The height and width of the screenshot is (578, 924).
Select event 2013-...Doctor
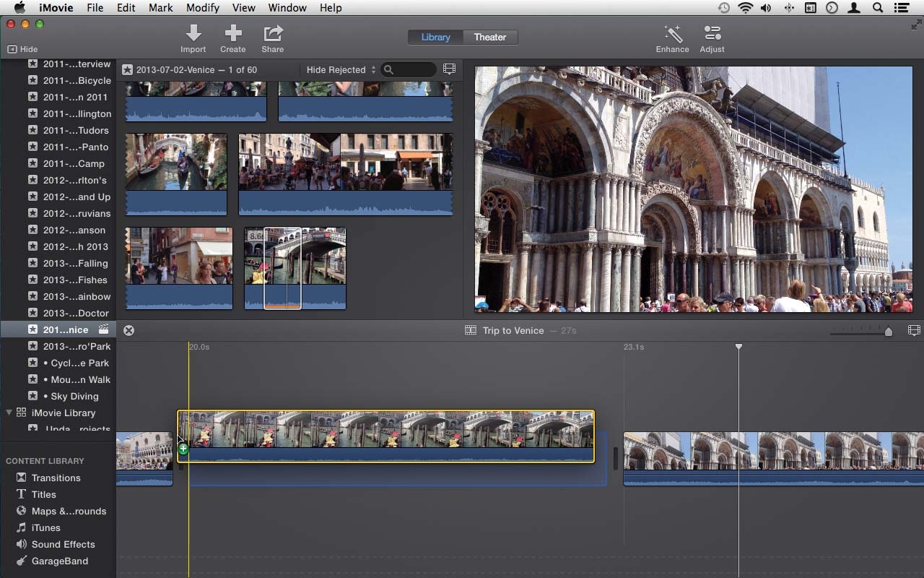(76, 313)
